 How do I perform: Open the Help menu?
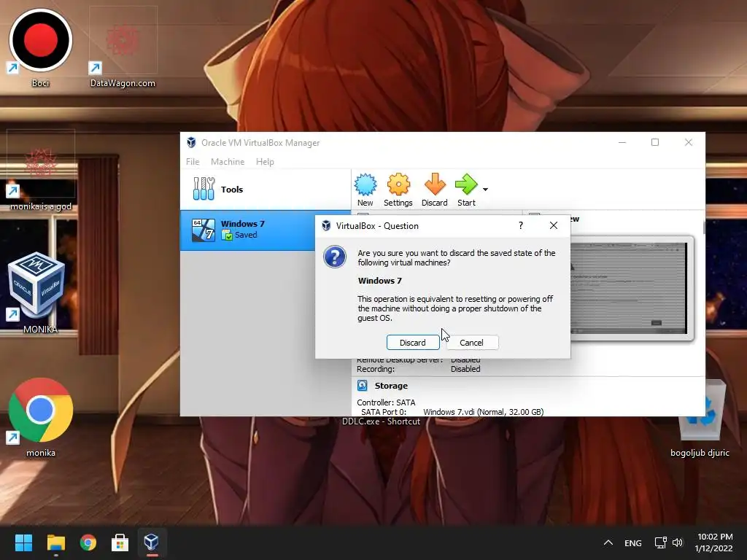point(265,162)
